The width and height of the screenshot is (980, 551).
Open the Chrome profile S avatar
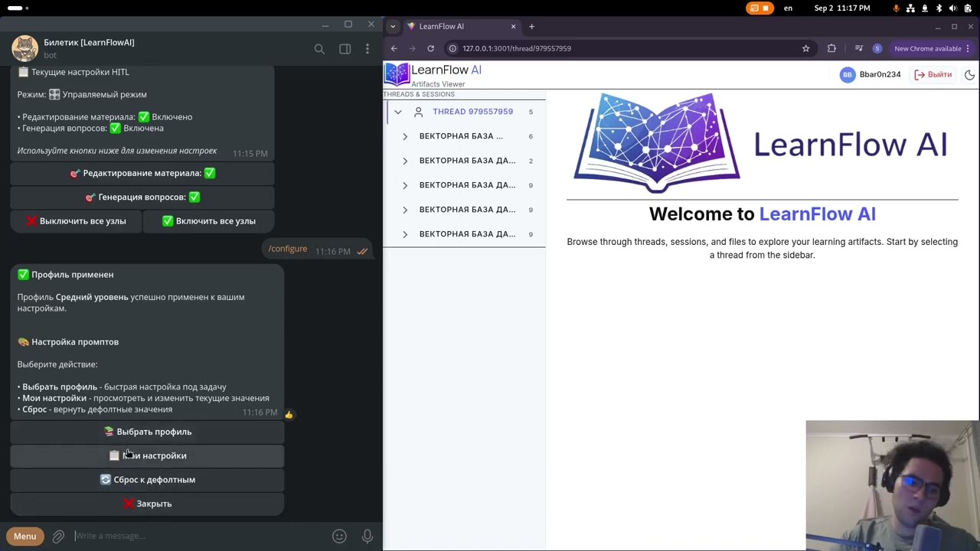pos(877,48)
